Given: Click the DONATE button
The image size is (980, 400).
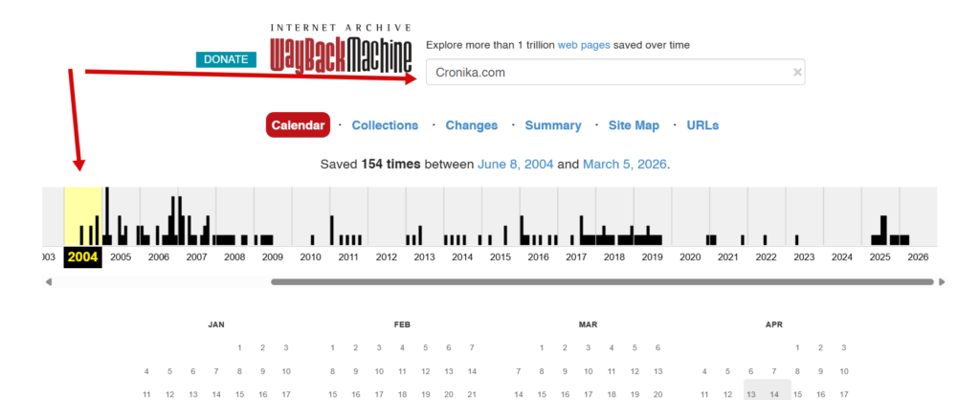Looking at the screenshot, I should (226, 59).
